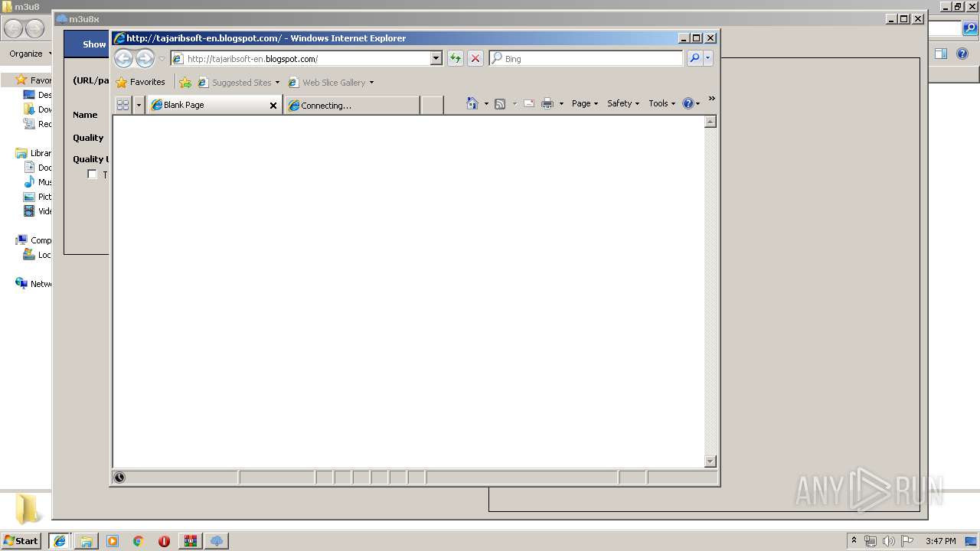Screen dimensions: 980x551
Task: Open WinRAR from taskbar
Action: [190, 540]
